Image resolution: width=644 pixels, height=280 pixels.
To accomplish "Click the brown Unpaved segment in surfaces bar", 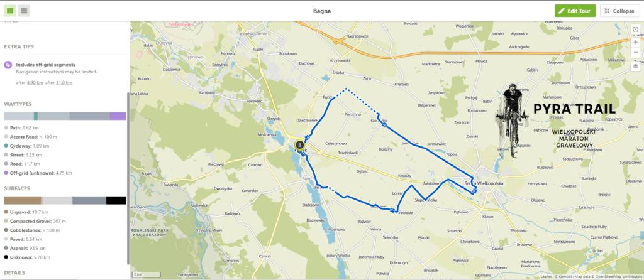I will 23,200.
